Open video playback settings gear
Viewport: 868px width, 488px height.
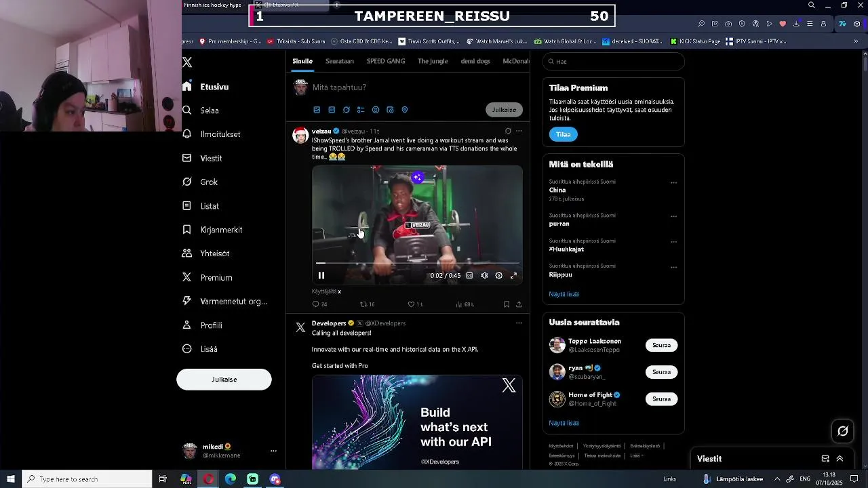[499, 276]
